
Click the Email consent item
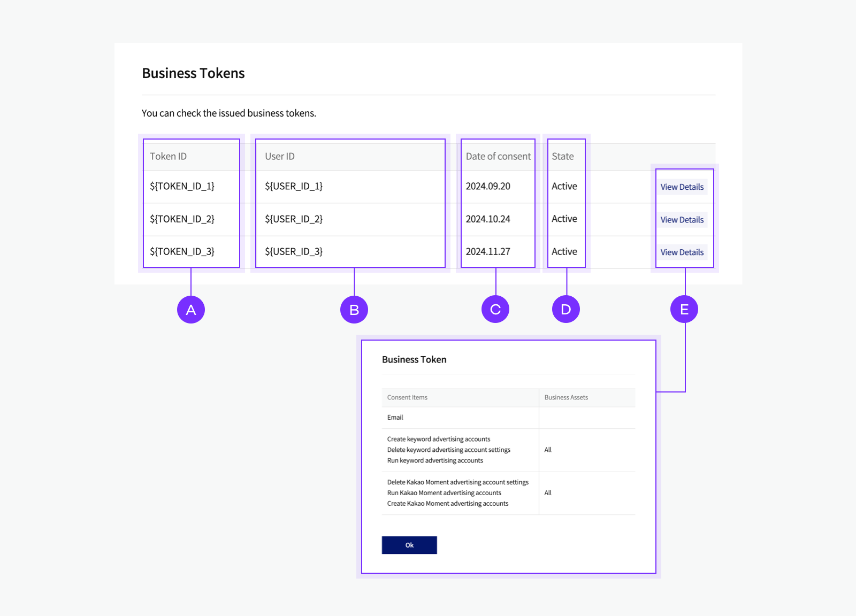click(x=395, y=417)
